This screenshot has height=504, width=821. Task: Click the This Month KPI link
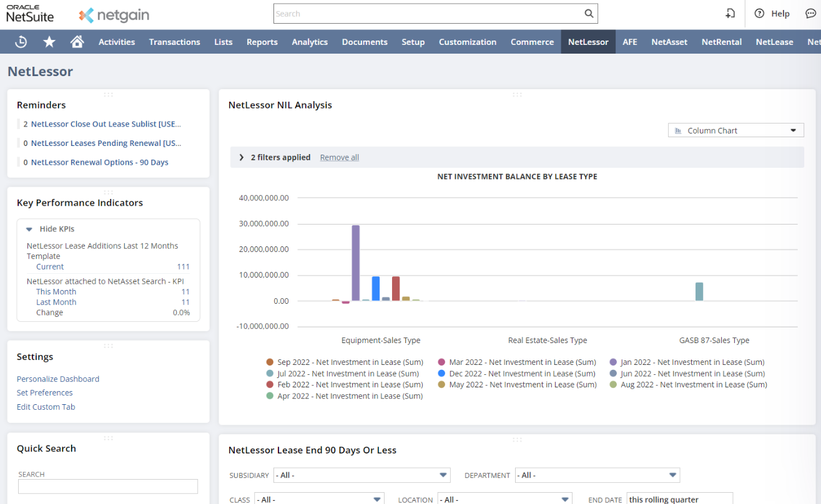[x=56, y=292]
